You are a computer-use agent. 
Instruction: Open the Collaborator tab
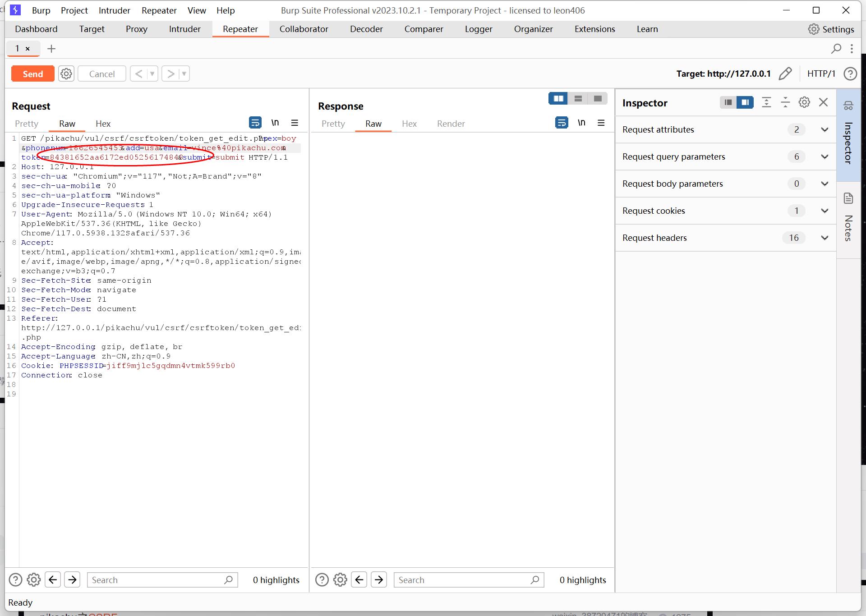point(304,29)
